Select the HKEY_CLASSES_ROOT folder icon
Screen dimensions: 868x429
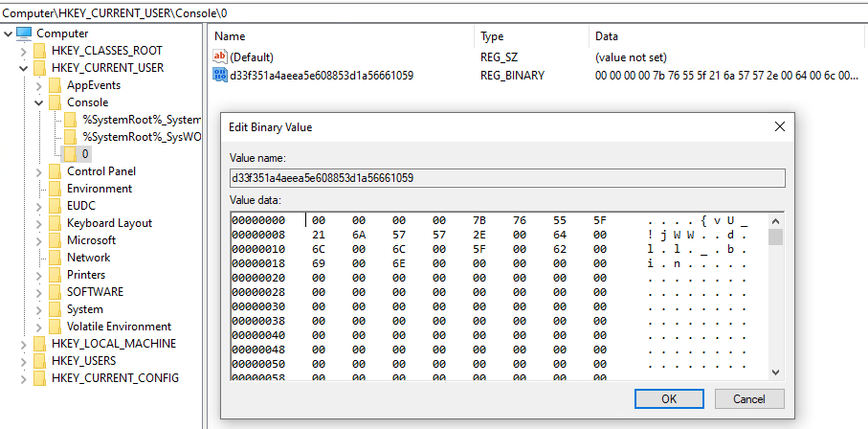(39, 51)
